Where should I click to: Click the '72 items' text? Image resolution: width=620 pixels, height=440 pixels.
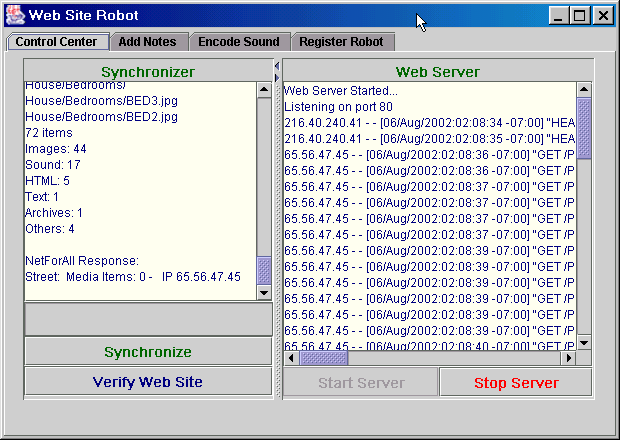pyautogui.click(x=49, y=133)
